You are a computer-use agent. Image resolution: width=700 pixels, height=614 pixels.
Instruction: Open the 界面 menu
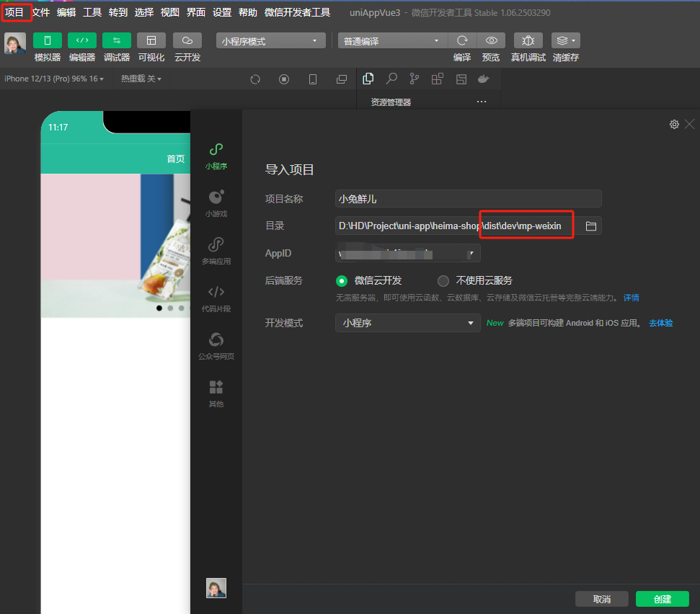196,12
